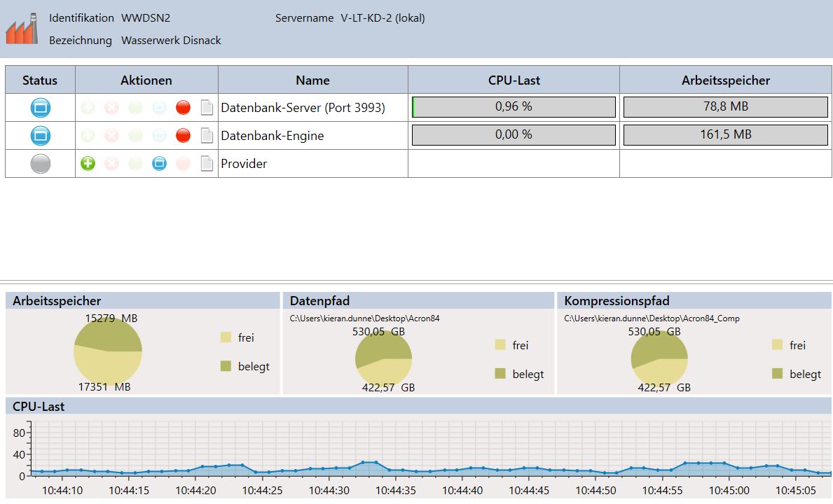833x504 pixels.
Task: Click the red factory icon at top left
Action: (22, 29)
